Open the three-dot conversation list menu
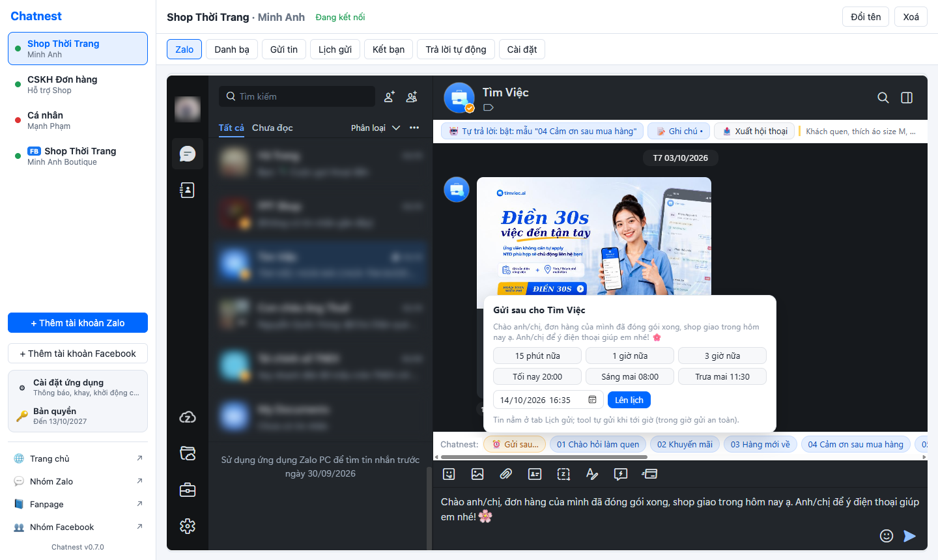Viewport: 938px width, 560px height. coord(414,128)
